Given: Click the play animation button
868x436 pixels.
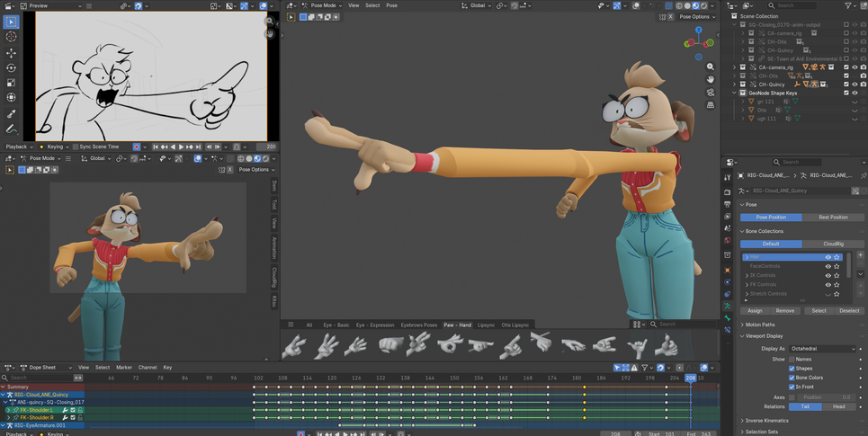Looking at the screenshot, I should [x=181, y=147].
